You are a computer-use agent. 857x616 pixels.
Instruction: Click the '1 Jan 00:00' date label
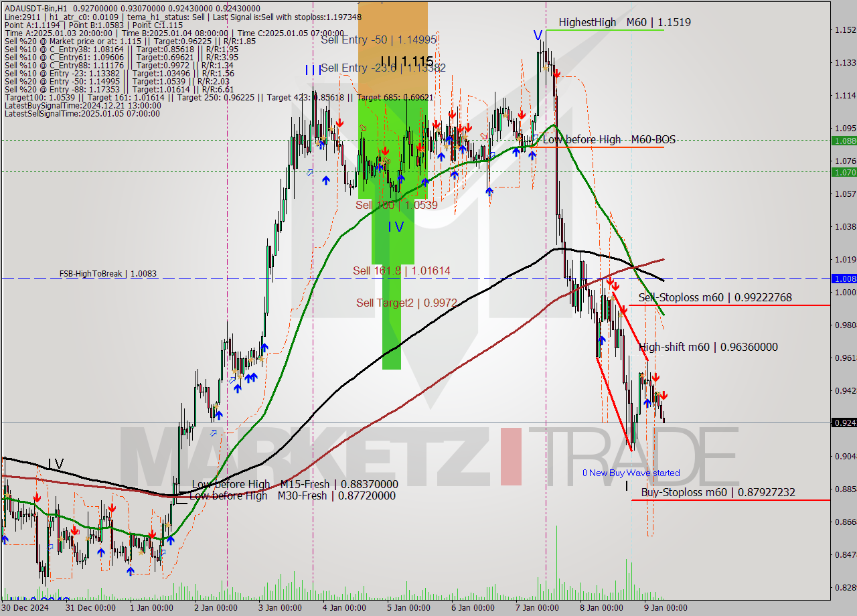click(152, 608)
